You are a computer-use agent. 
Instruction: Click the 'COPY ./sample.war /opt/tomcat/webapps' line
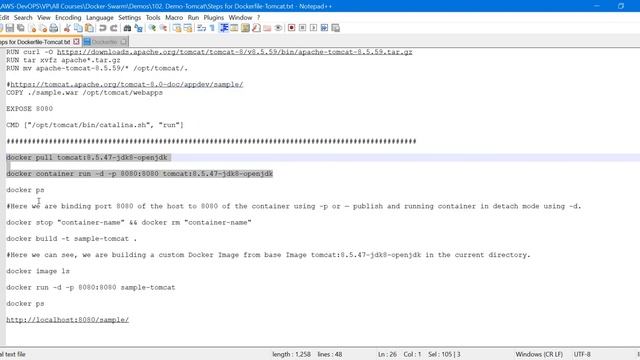point(84,93)
